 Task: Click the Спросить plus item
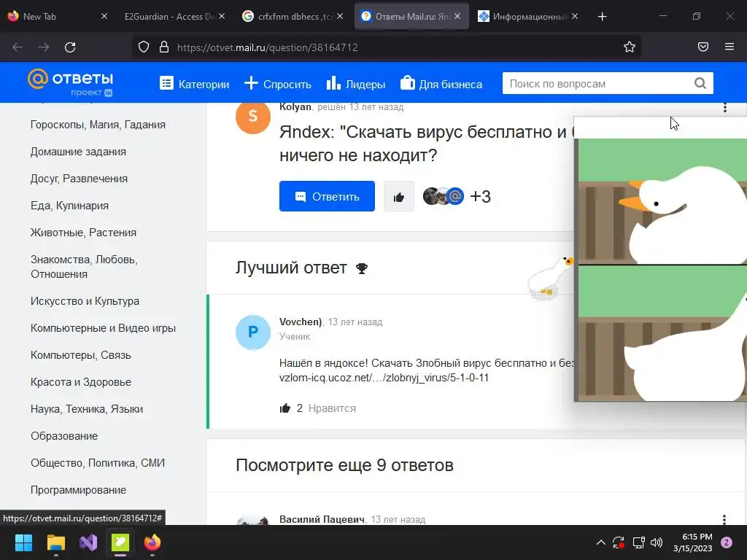pyautogui.click(x=278, y=84)
